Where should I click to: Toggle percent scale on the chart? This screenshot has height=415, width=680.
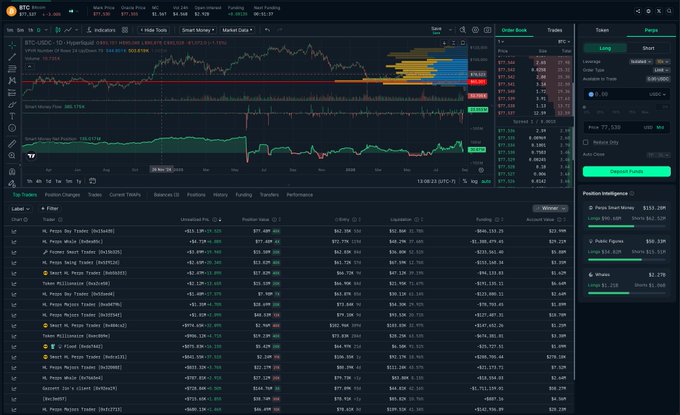pyautogui.click(x=464, y=181)
